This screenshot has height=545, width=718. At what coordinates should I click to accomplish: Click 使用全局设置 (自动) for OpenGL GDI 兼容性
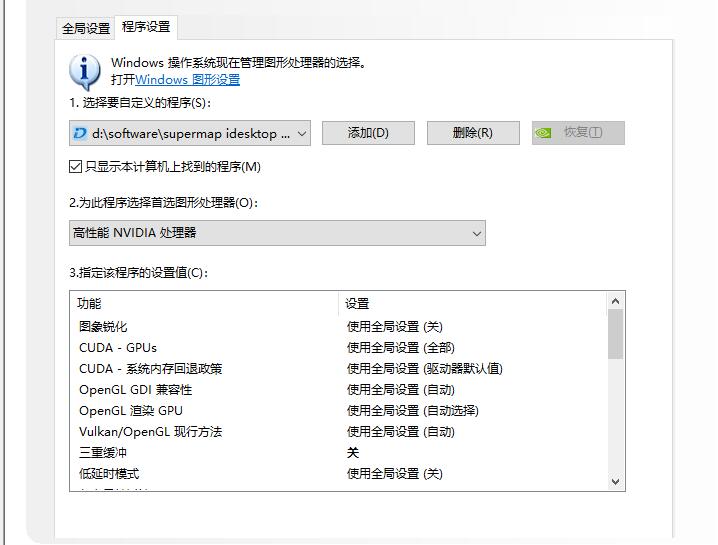(x=401, y=390)
